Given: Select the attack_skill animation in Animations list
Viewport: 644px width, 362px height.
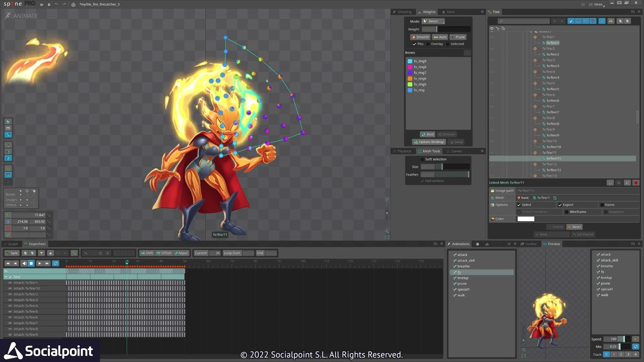Looking at the screenshot, I should pos(466,260).
